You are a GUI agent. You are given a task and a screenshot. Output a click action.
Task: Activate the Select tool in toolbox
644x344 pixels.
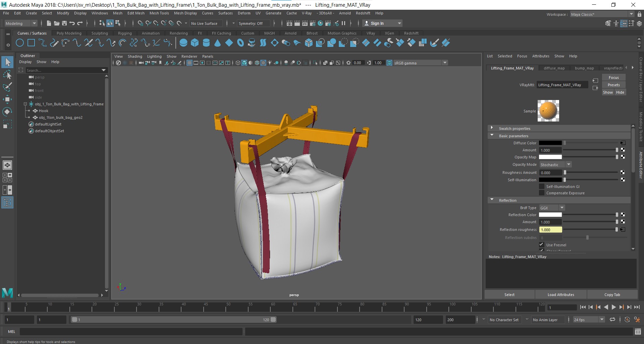7,62
